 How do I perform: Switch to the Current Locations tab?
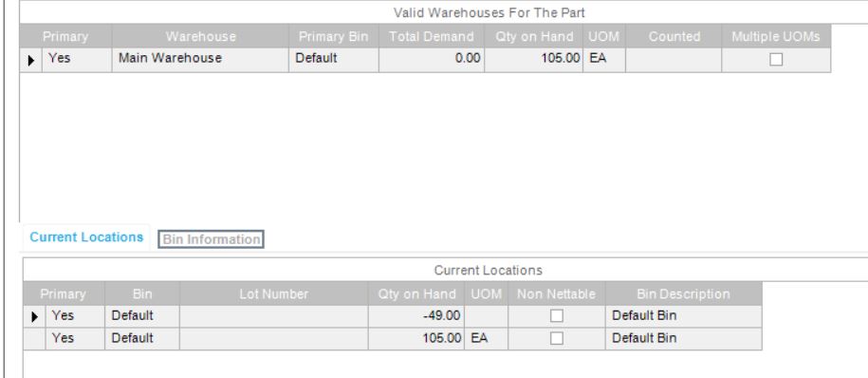point(86,237)
